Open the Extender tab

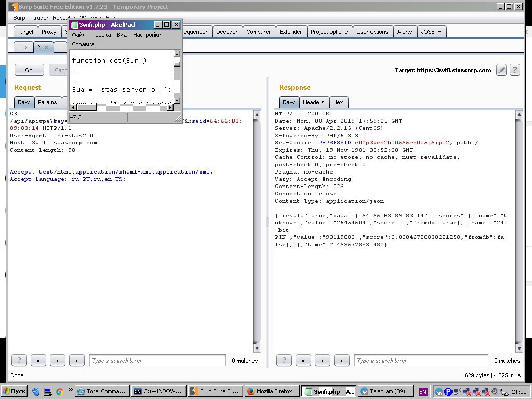(291, 32)
